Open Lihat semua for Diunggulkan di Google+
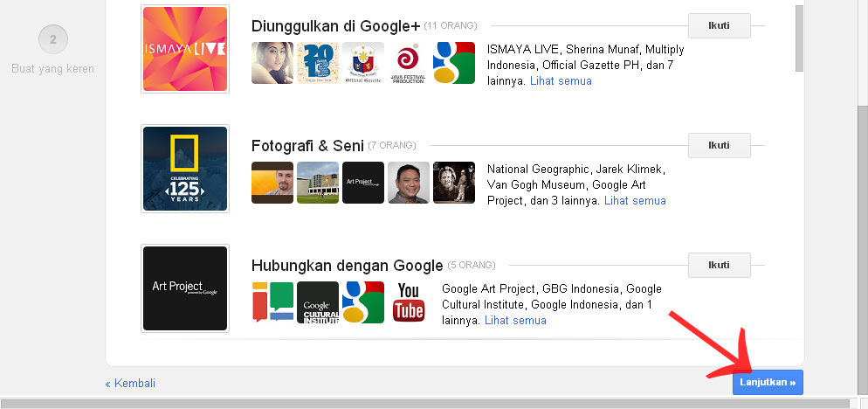 point(561,81)
